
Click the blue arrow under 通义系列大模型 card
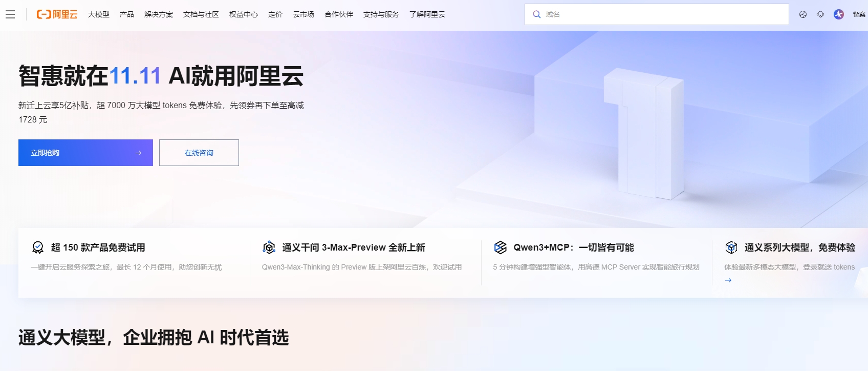tap(728, 280)
